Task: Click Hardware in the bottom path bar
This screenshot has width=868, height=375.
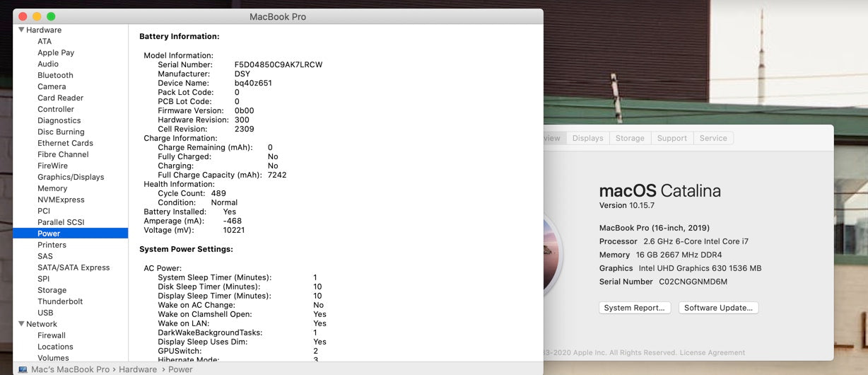Action: click(x=137, y=369)
